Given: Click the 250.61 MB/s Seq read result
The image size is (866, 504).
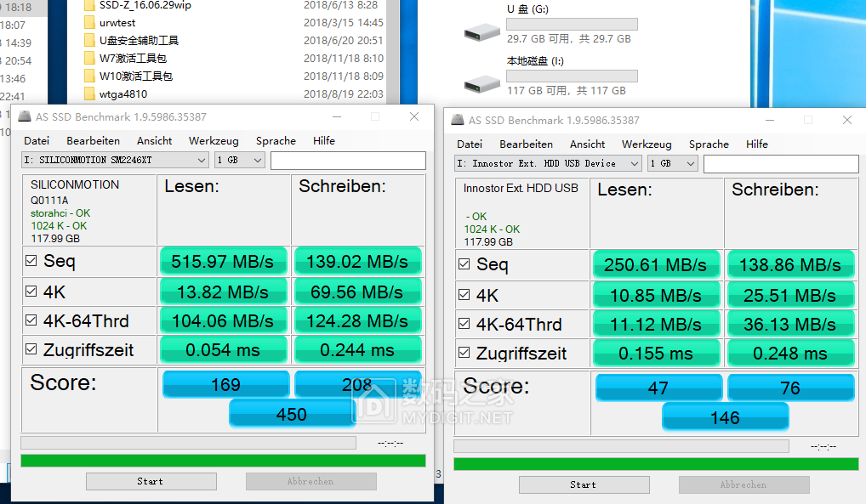Looking at the screenshot, I should pyautogui.click(x=656, y=264).
